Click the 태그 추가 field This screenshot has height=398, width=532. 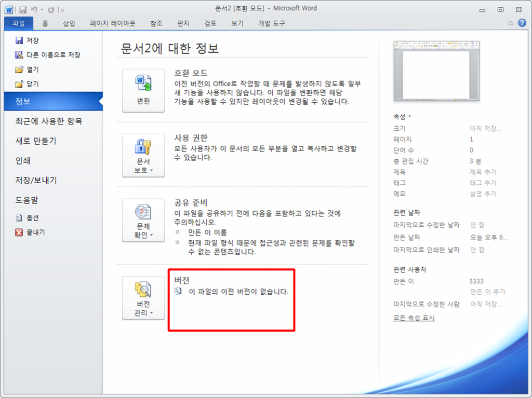point(483,183)
